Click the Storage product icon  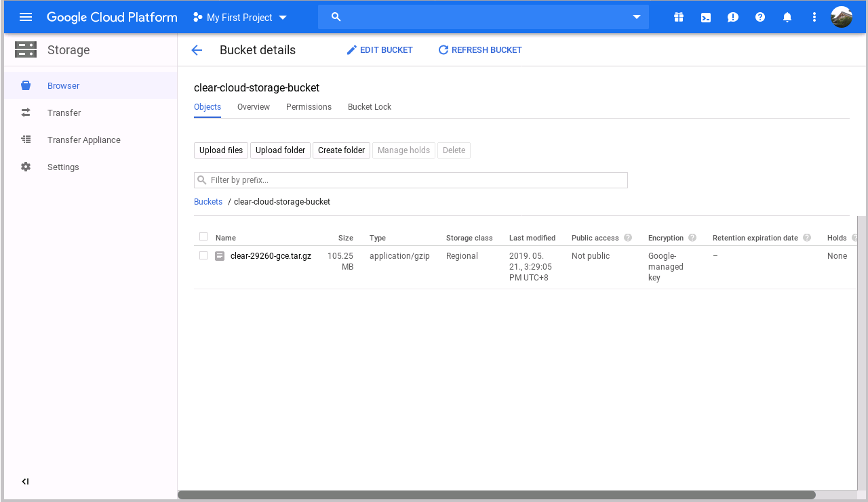coord(26,49)
